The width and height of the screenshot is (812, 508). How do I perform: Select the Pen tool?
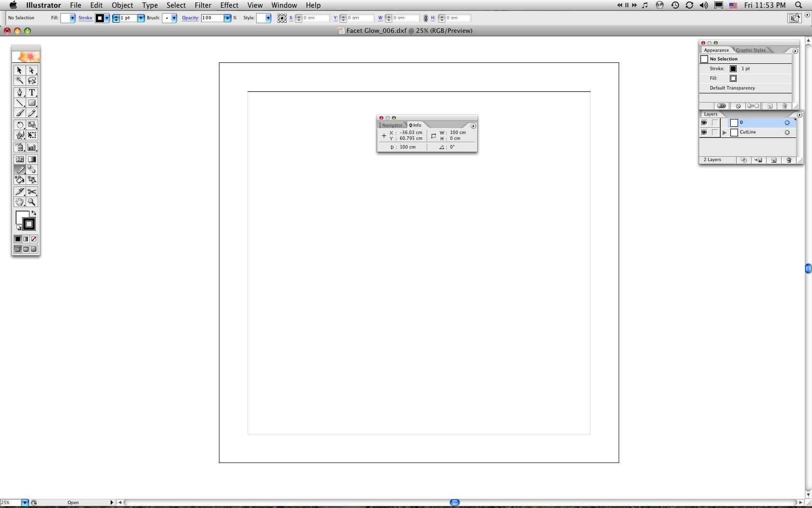click(x=19, y=92)
